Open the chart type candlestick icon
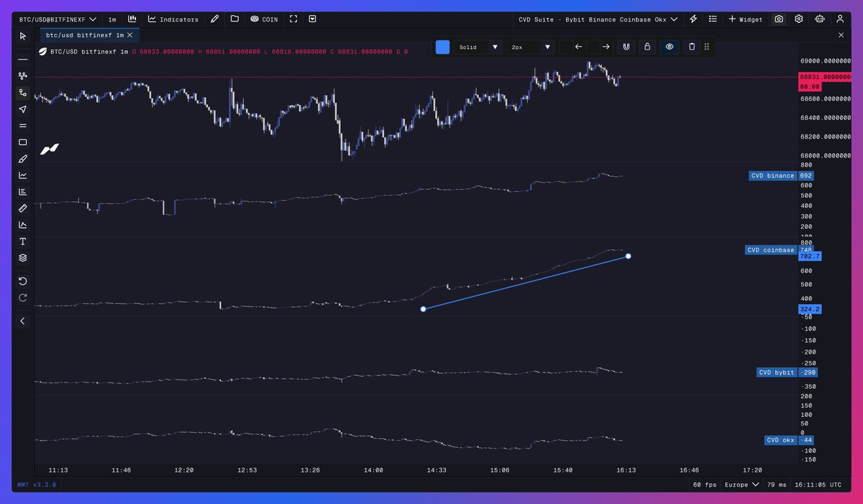The image size is (863, 504). tap(132, 19)
